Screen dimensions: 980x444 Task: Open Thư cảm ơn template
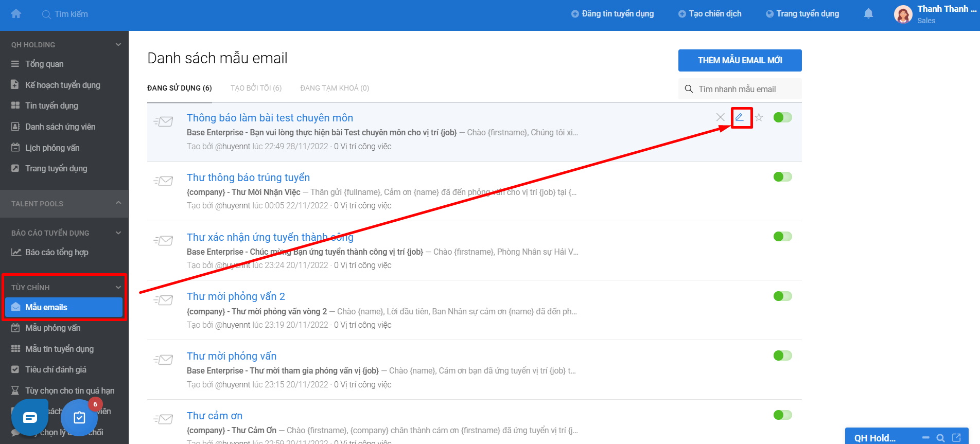pos(215,416)
